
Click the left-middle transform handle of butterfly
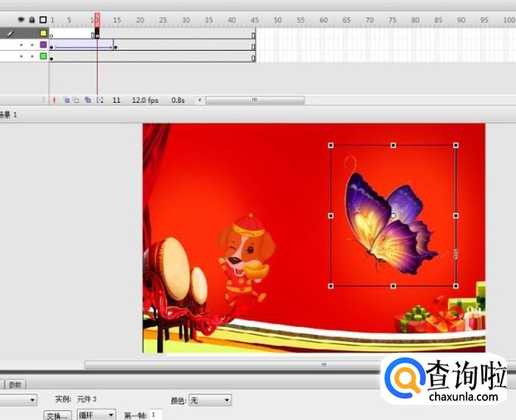coord(331,216)
